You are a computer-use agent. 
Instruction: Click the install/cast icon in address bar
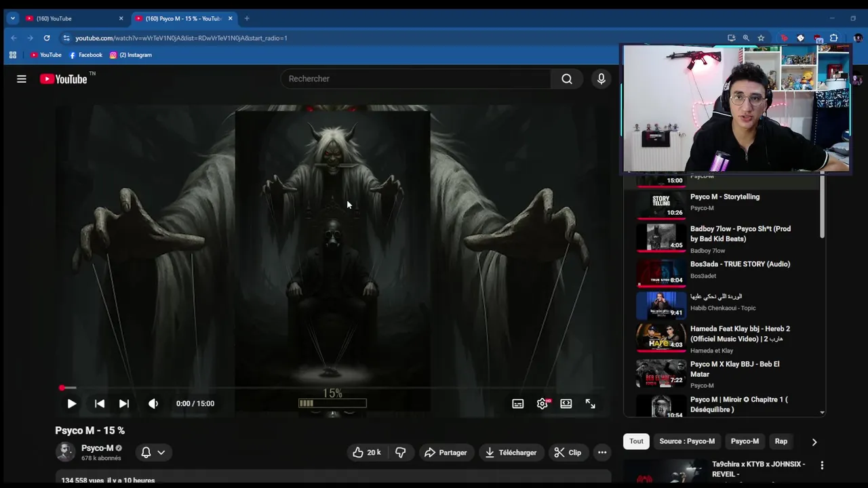tap(731, 38)
